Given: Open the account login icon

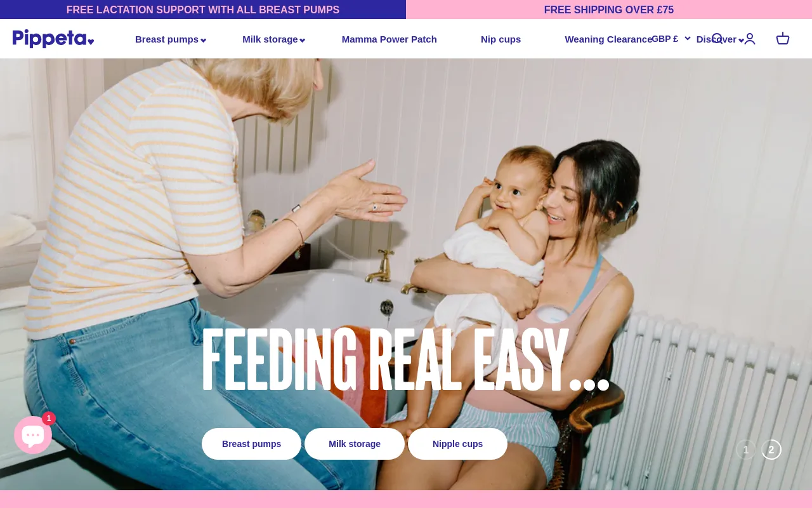Looking at the screenshot, I should [x=750, y=39].
